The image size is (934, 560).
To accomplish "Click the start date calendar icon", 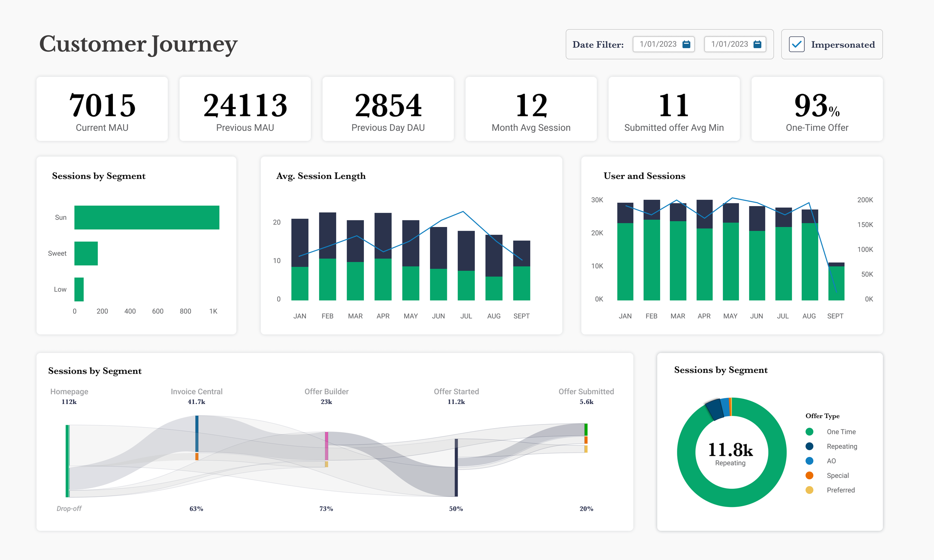I will click(686, 44).
